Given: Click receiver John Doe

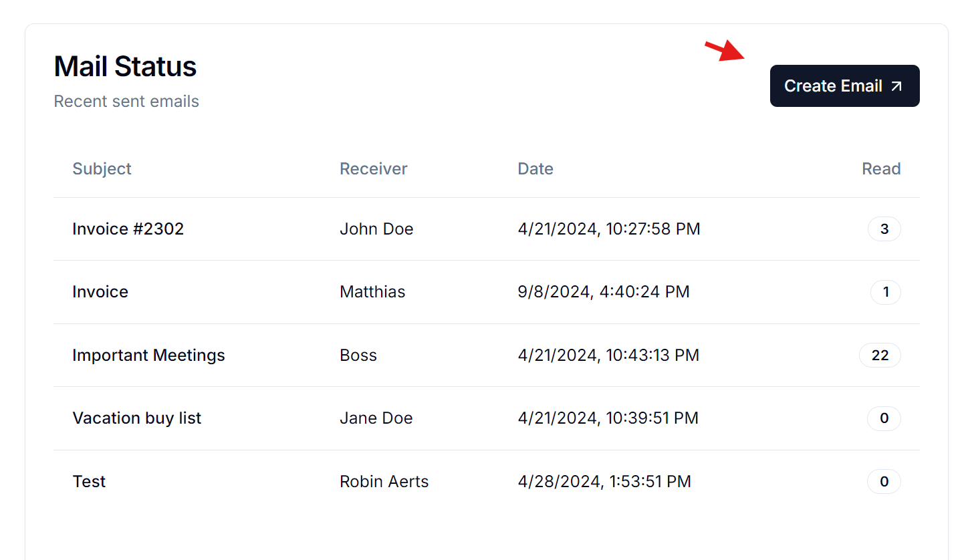Looking at the screenshot, I should click(x=376, y=229).
